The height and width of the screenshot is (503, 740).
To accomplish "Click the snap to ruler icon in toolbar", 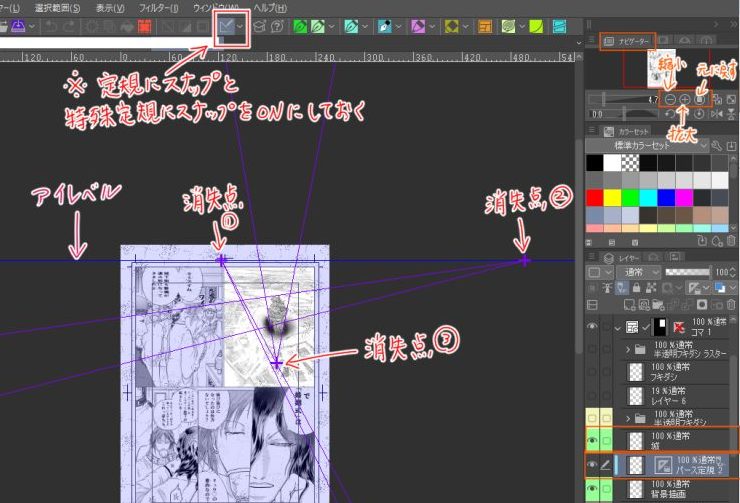I will 226,26.
